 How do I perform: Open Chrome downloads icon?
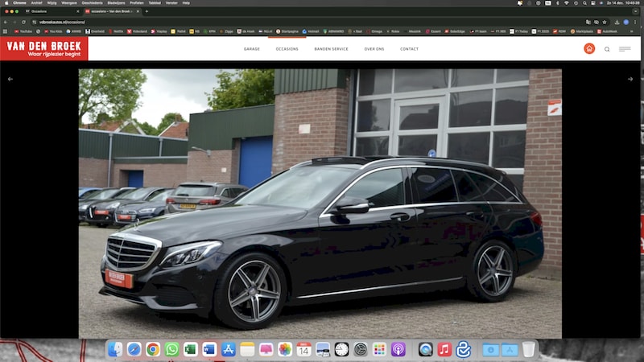tap(617, 23)
